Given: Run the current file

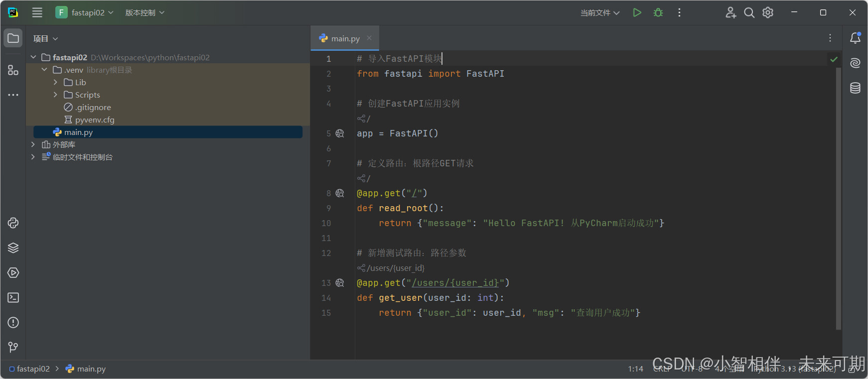Looking at the screenshot, I should point(637,12).
